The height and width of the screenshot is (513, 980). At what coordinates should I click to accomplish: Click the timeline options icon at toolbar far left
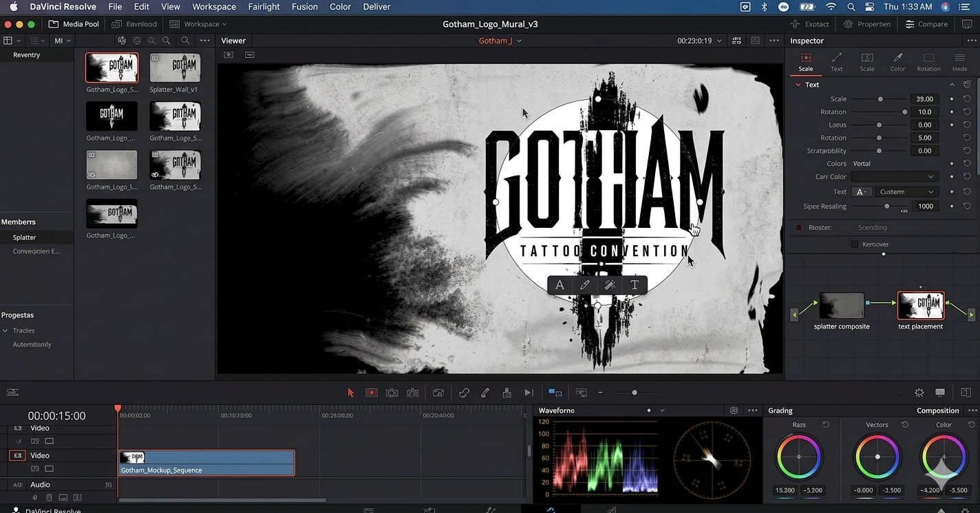tap(12, 392)
